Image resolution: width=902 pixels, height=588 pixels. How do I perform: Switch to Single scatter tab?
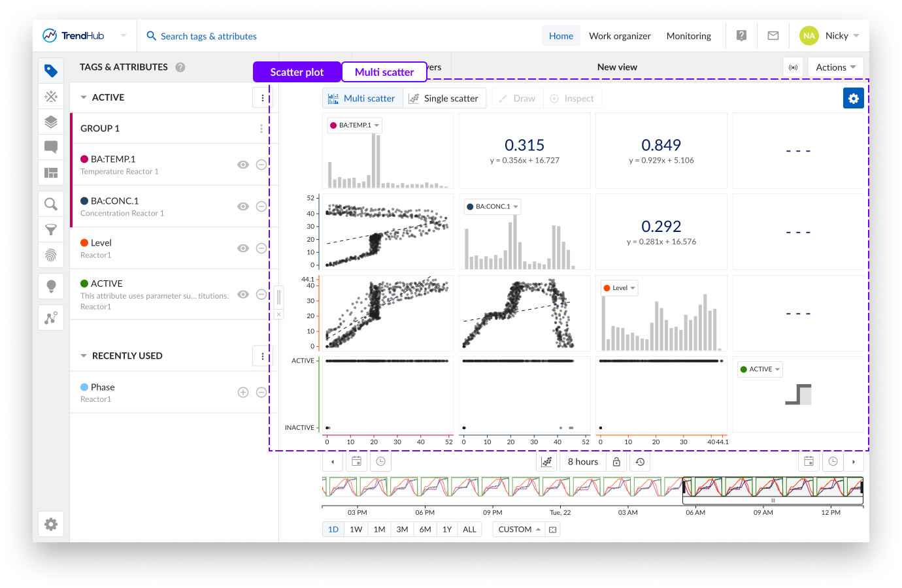click(444, 99)
